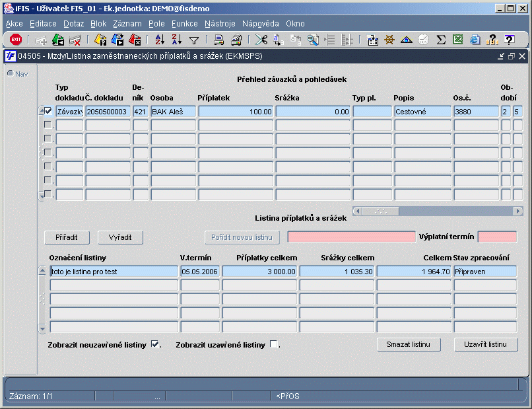The height and width of the screenshot is (409, 532).
Task: Open the Editace menu
Action: point(43,24)
